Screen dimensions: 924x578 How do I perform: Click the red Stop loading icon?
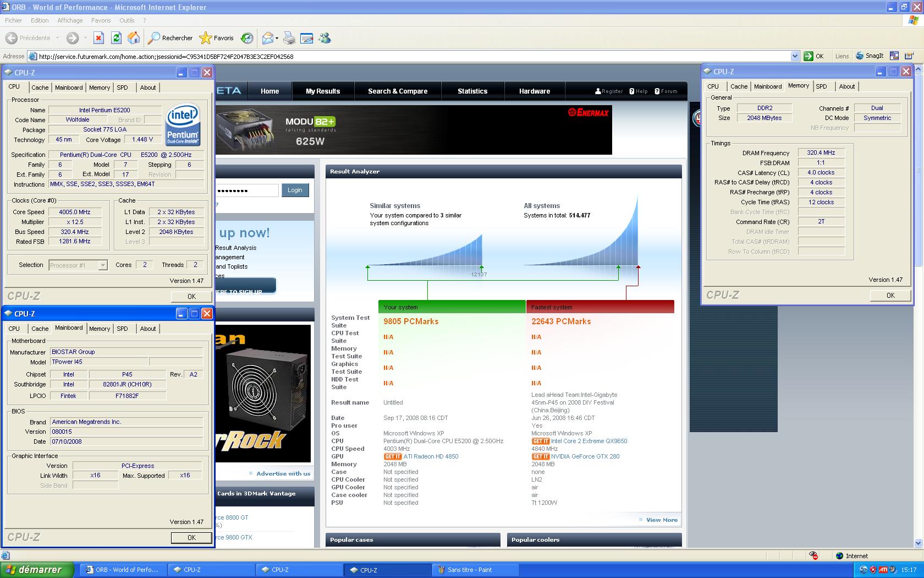pos(98,38)
